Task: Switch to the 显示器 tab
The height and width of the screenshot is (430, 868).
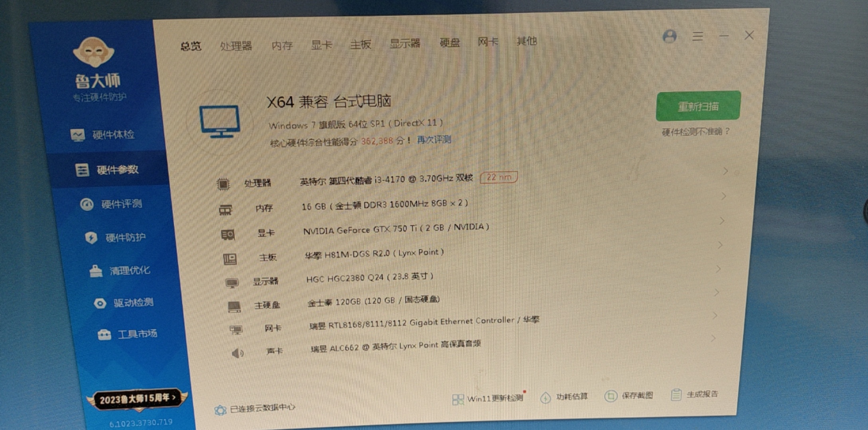Action: 405,43
